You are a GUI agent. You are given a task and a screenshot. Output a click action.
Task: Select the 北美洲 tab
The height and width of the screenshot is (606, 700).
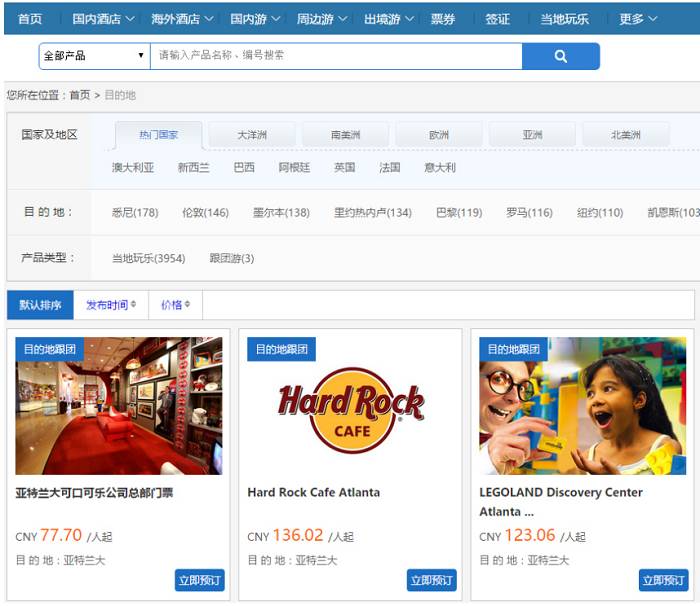click(626, 135)
